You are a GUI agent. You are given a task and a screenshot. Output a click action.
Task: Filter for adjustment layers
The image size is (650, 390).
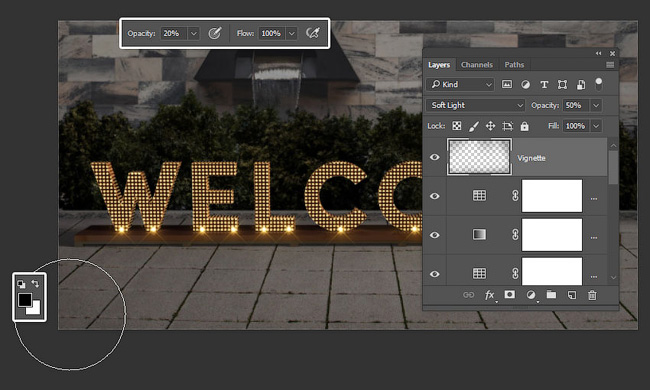[525, 85]
